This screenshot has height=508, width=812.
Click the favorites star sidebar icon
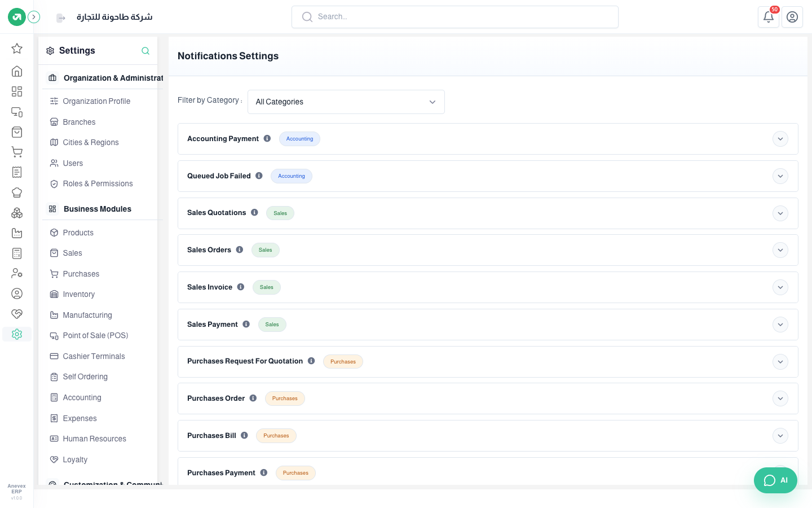tap(17, 49)
